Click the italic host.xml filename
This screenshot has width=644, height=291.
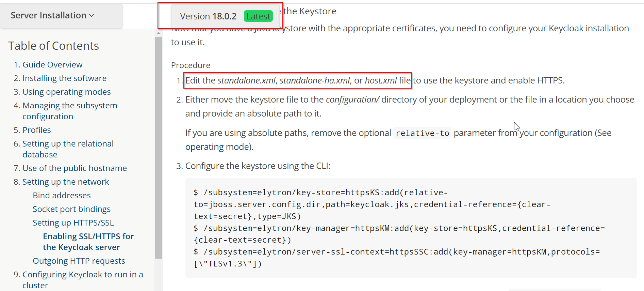pos(381,80)
